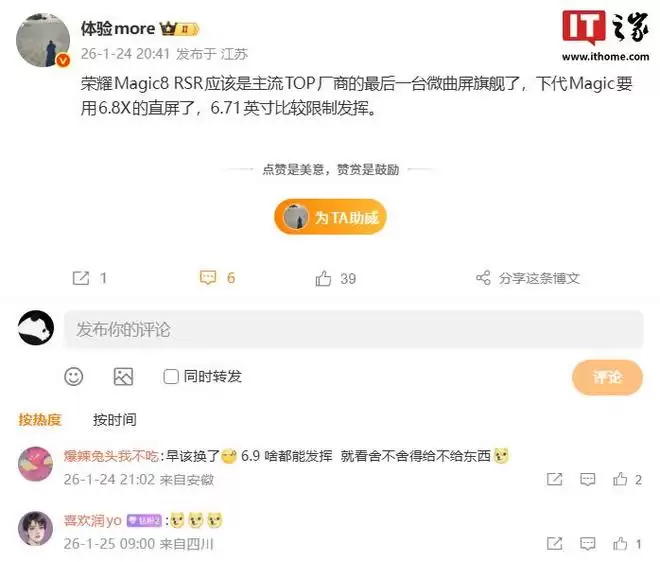Repost the comment by 喜欢润yo

554,543
